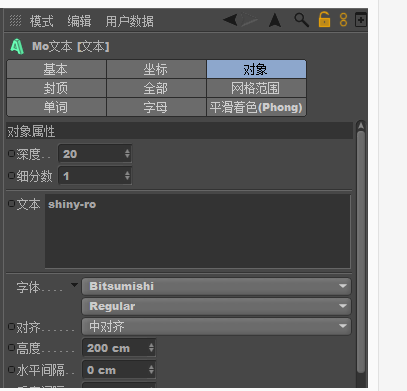
Task: Toggle the 对齐 keyframe circle
Action: [11, 326]
